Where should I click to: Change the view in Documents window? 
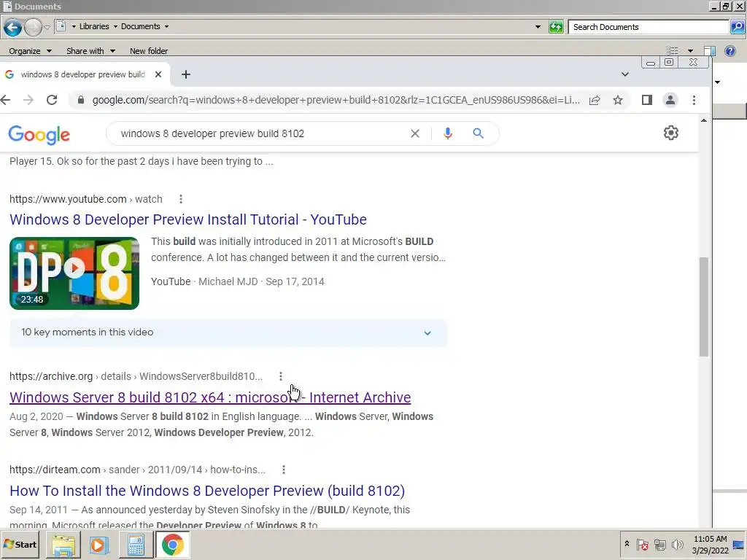point(672,50)
